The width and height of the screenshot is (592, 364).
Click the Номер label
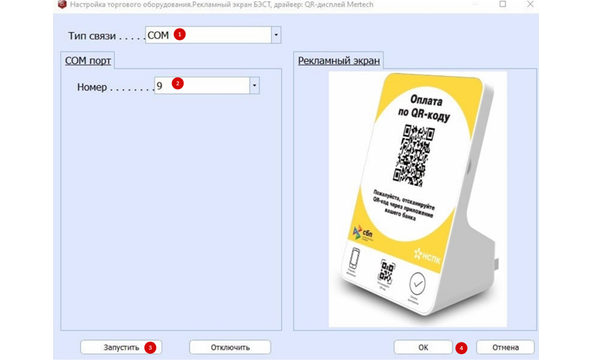click(92, 87)
